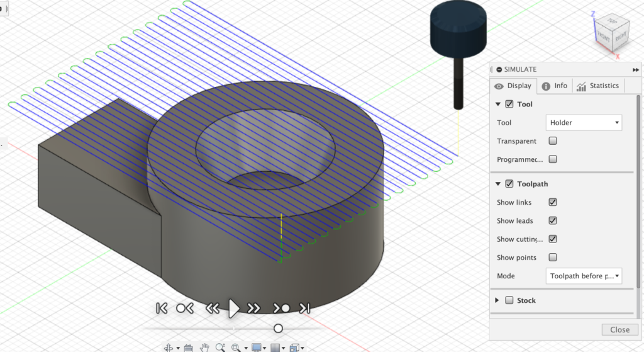Image resolution: width=644 pixels, height=352 pixels.
Task: Click the Orbit tool icon
Action: pos(169,347)
